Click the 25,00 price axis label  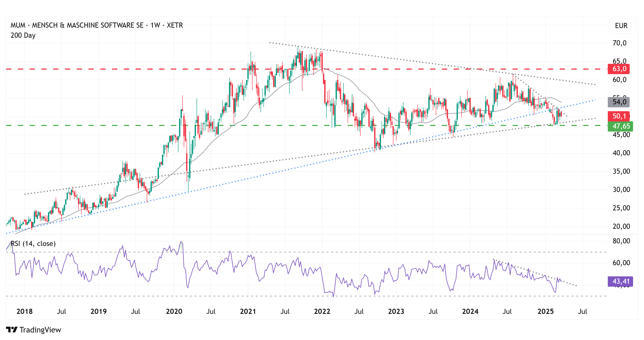621,208
